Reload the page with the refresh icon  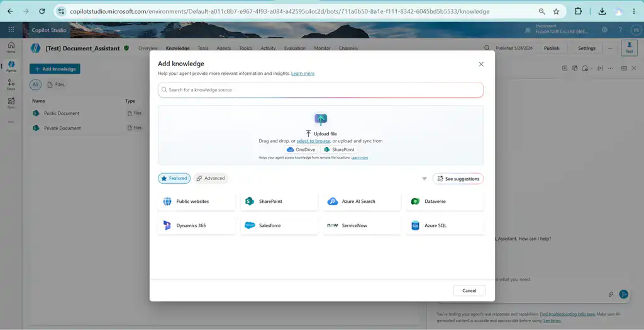42,11
